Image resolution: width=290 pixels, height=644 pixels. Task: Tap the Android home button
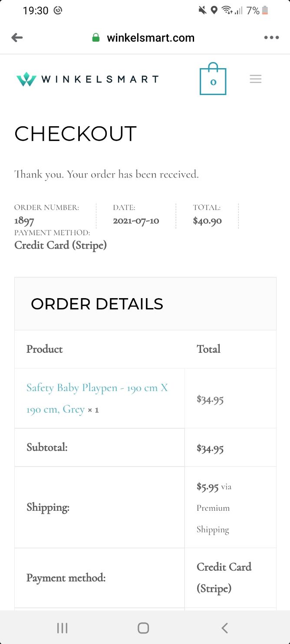tap(143, 628)
